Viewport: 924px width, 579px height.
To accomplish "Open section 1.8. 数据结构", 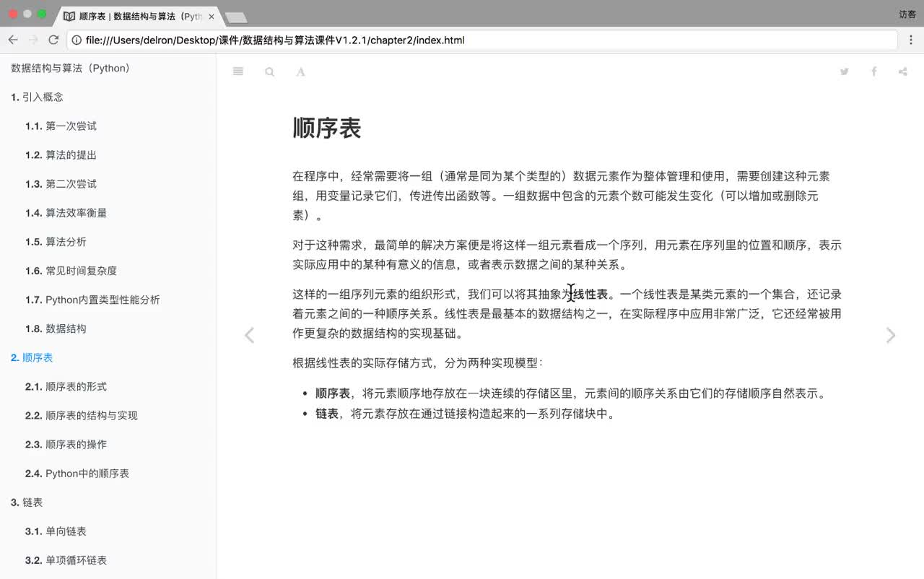I will pyautogui.click(x=56, y=328).
